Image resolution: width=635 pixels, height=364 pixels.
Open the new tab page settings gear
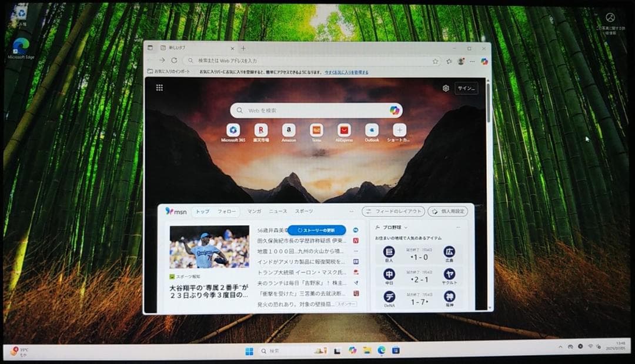tap(445, 88)
